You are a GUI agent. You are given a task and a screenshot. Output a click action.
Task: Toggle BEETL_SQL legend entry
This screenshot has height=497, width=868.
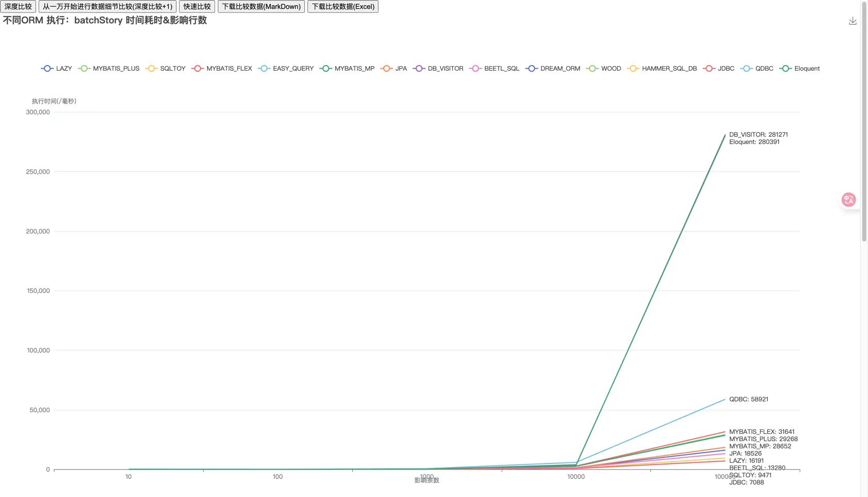(x=494, y=69)
